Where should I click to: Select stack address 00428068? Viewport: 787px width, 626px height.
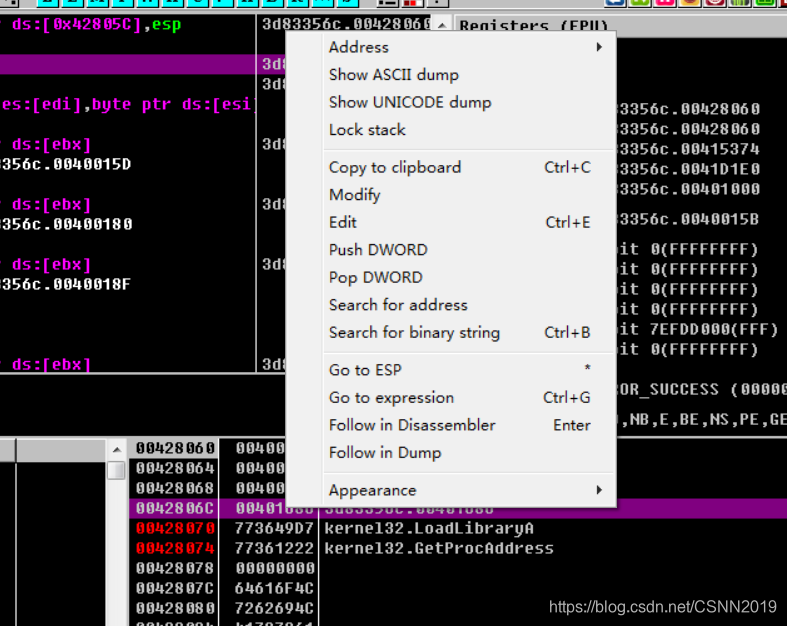pyautogui.click(x=175, y=488)
